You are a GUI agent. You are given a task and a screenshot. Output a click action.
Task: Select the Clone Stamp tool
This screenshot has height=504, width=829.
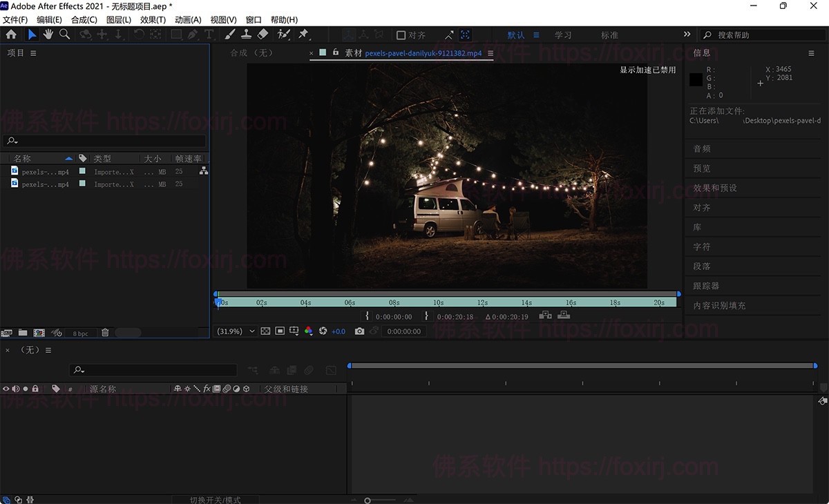[x=247, y=34]
